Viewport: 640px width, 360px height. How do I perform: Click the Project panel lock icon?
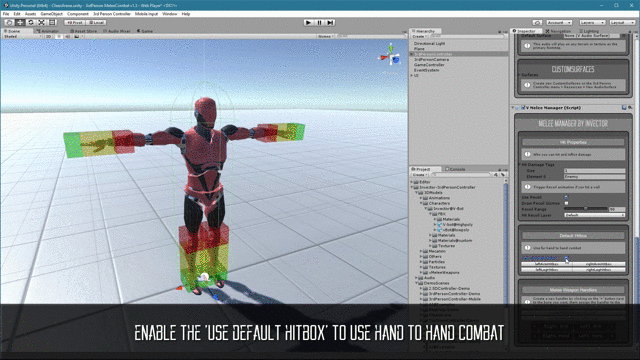[500, 169]
